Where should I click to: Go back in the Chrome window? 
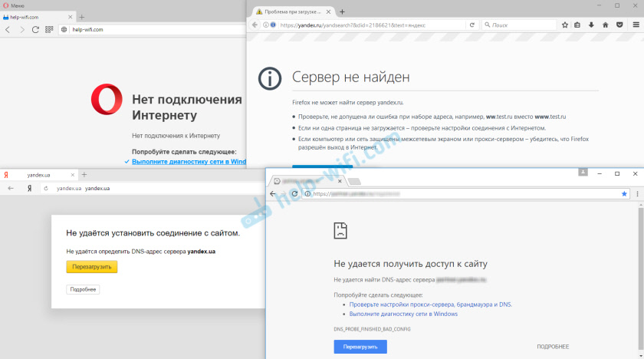pyautogui.click(x=273, y=193)
